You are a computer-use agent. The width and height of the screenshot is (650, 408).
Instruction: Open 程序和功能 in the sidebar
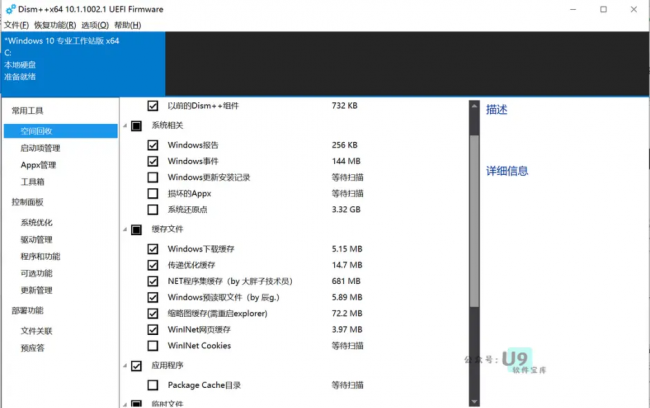click(x=41, y=256)
